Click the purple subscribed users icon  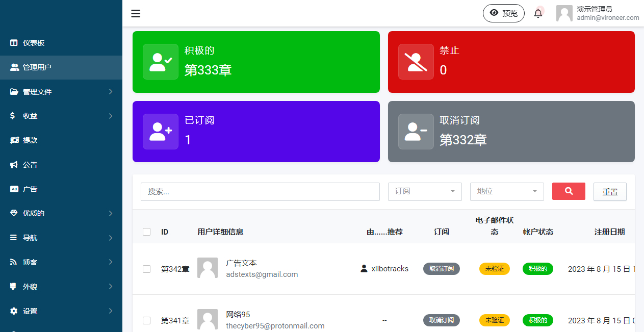click(161, 132)
